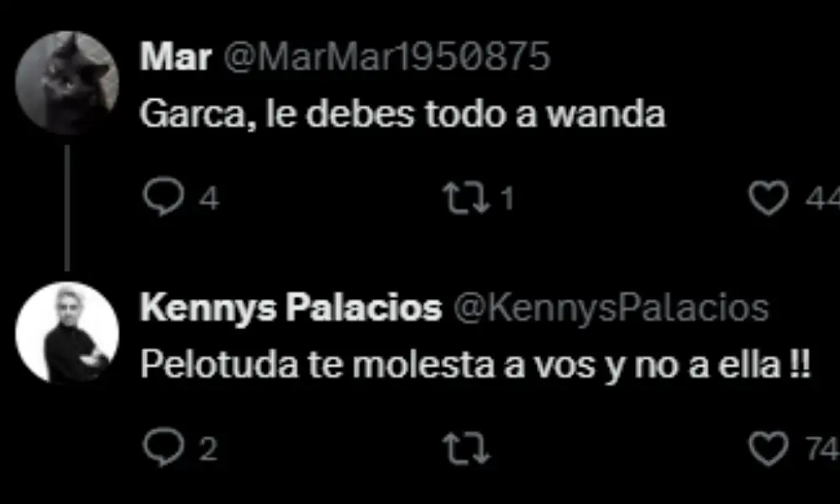Open the Kennys Palacios display name
This screenshot has height=504, width=840.
[291, 308]
